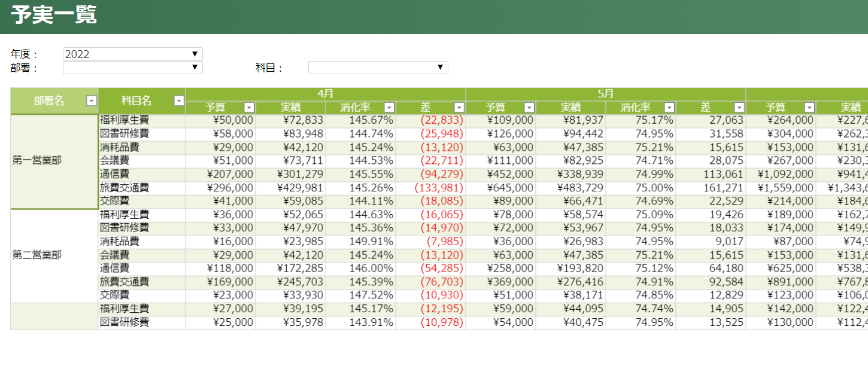Open the 部署 dropdown list
868x366 pixels.
click(132, 68)
